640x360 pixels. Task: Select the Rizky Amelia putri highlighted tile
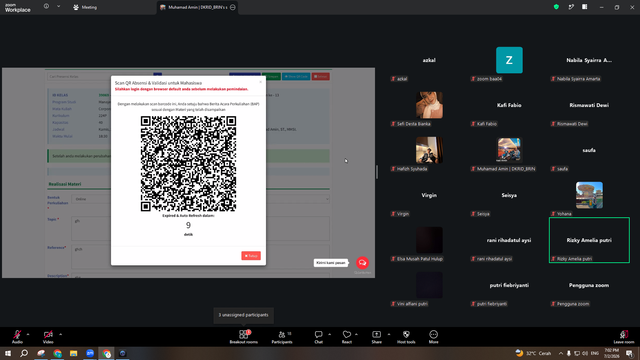coord(589,240)
